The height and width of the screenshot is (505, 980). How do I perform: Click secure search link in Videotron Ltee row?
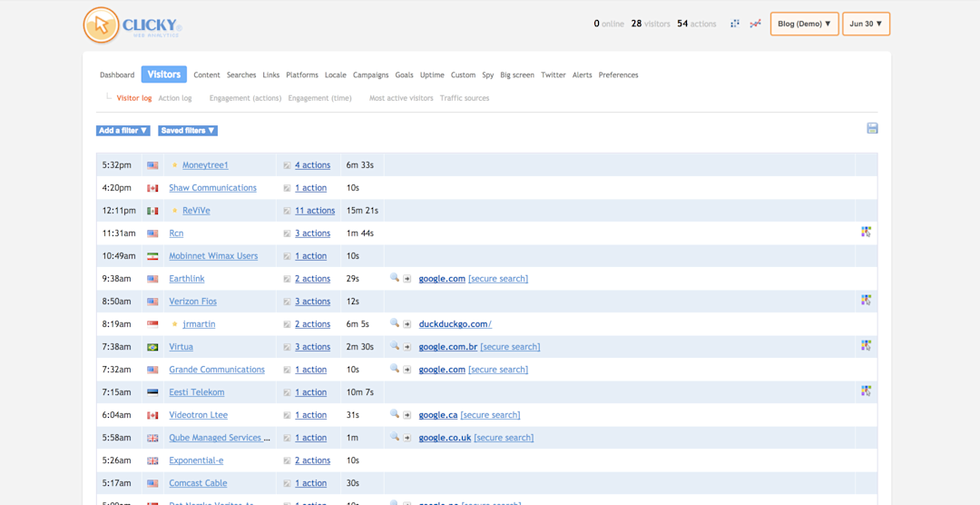click(x=490, y=415)
